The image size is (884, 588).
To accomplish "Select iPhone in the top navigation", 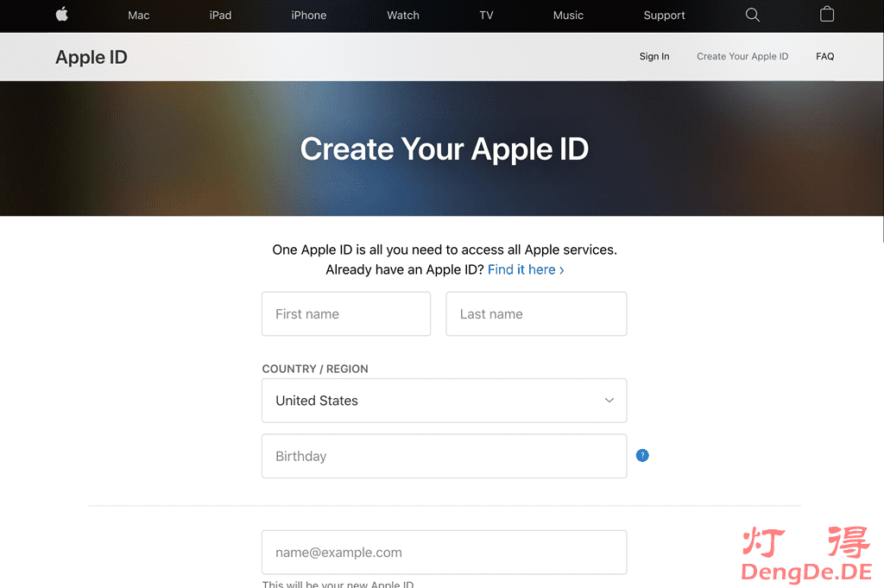I will [308, 16].
